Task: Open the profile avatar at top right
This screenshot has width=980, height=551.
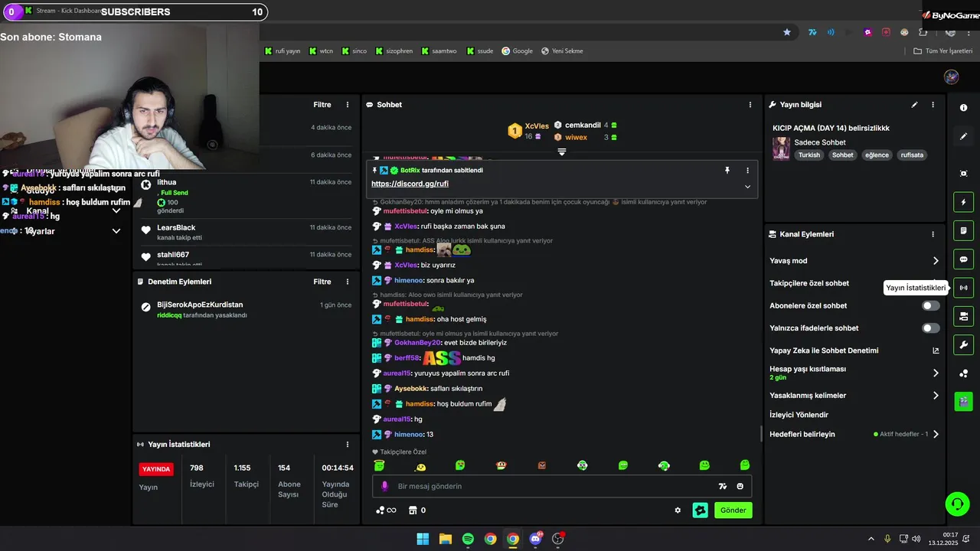Action: 952,77
